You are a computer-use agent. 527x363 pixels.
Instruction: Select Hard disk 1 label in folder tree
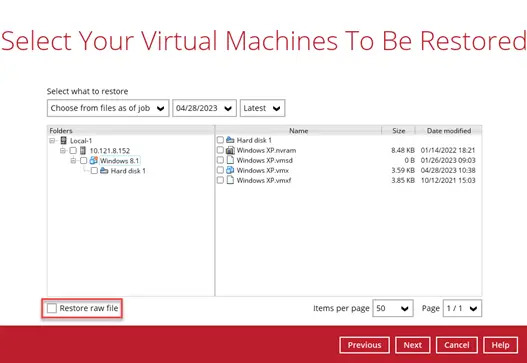[128, 171]
